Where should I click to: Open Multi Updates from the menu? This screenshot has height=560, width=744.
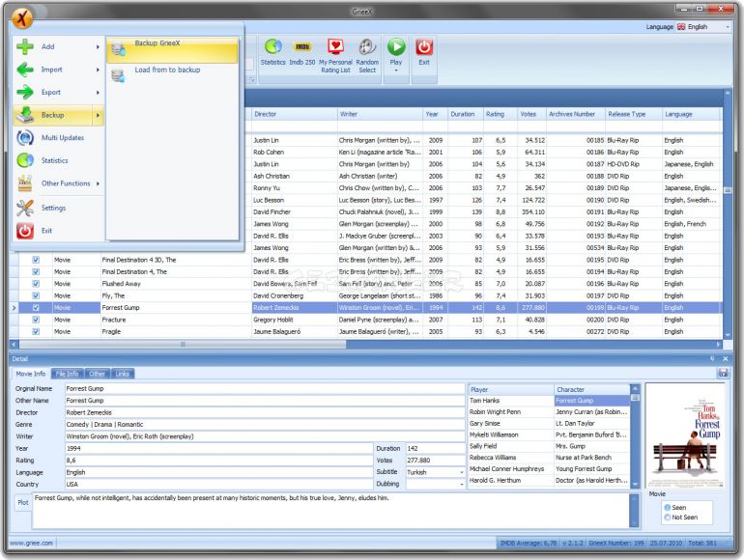[58, 137]
